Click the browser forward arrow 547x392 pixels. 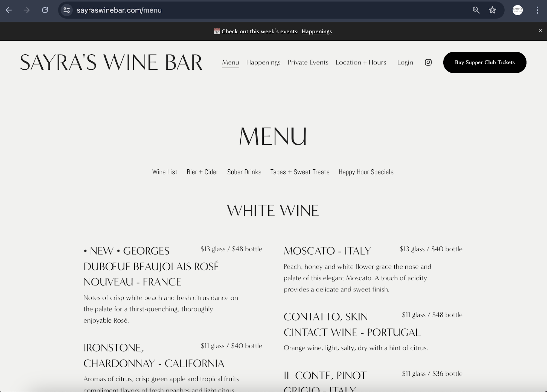point(27,10)
